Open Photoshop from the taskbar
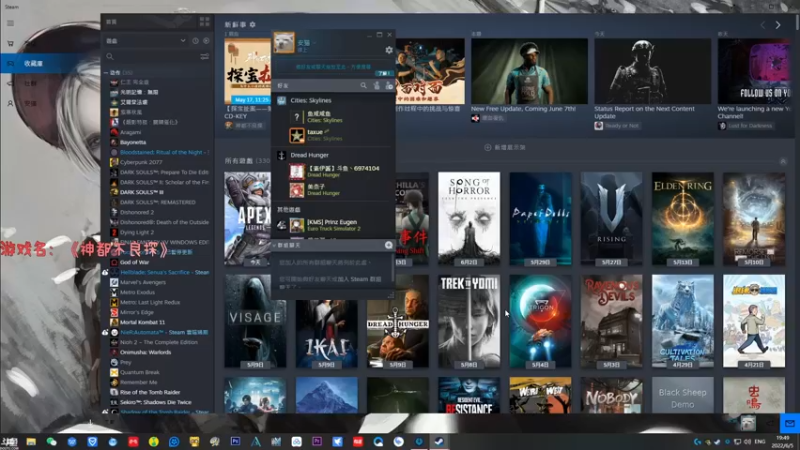This screenshot has width=800, height=450. (235, 441)
